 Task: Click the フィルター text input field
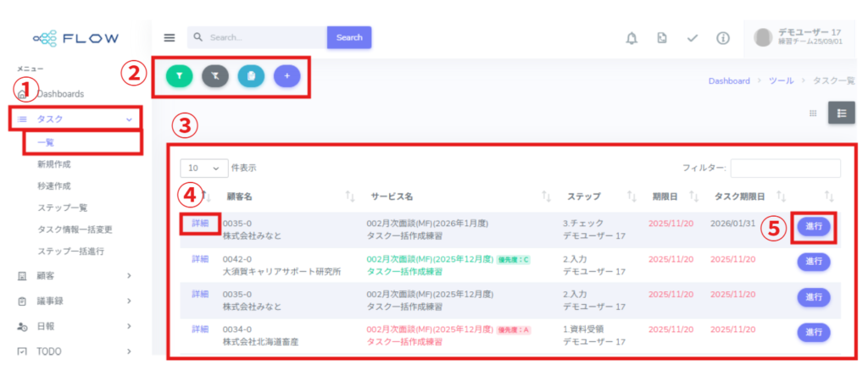click(x=785, y=169)
